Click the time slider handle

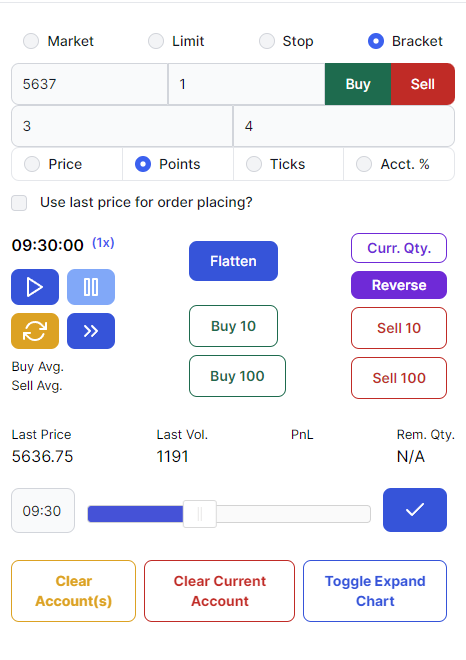(200, 514)
